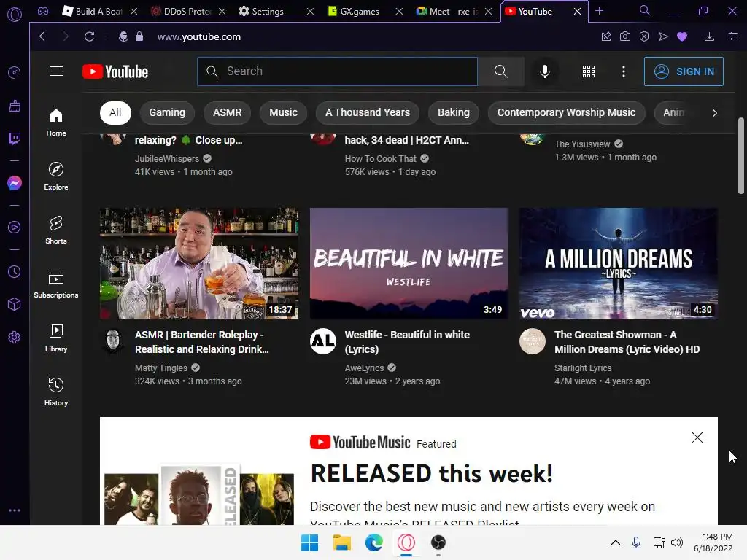The width and height of the screenshot is (747, 560).
Task: Search open tabs in Opera
Action: [x=645, y=10]
